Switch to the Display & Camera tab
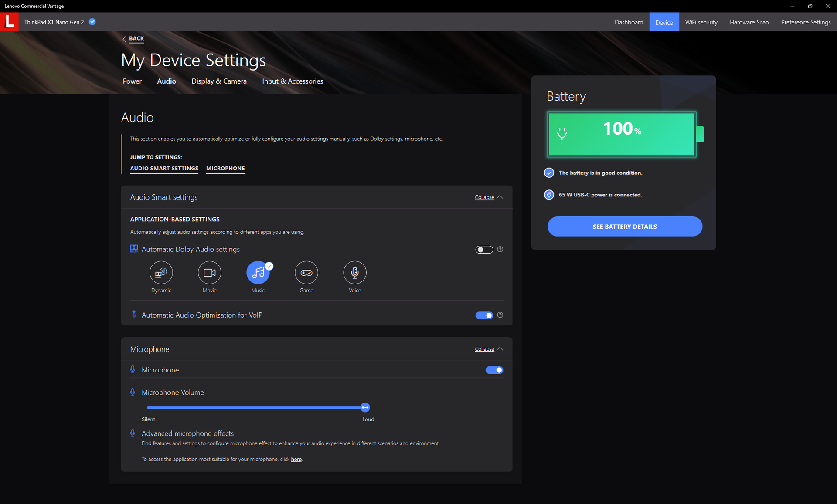 click(219, 81)
